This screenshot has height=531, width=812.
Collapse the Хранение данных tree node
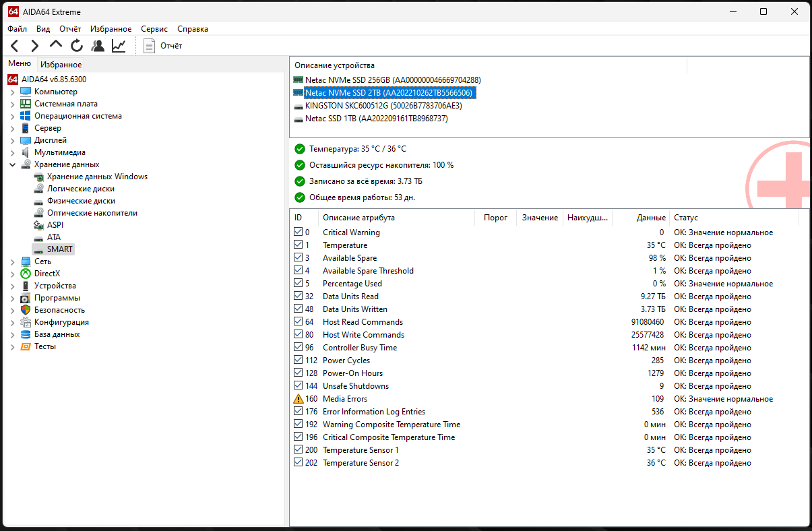pyautogui.click(x=12, y=164)
